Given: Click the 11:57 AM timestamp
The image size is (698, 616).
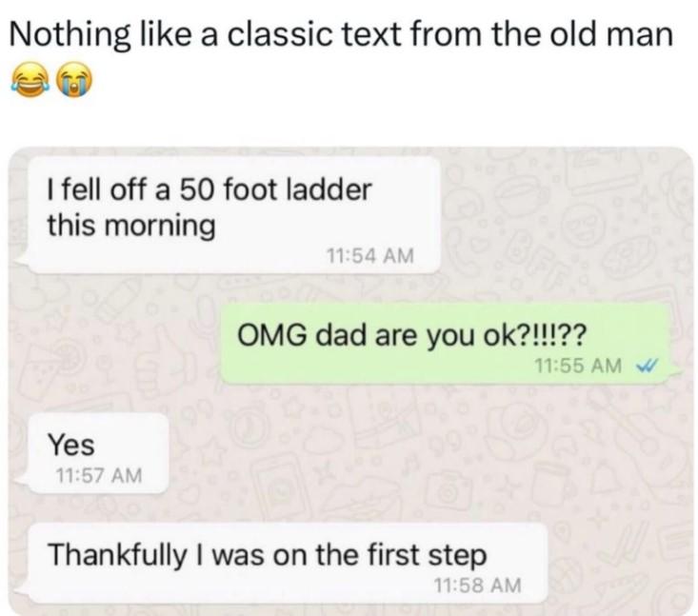Looking at the screenshot, I should (x=98, y=475).
